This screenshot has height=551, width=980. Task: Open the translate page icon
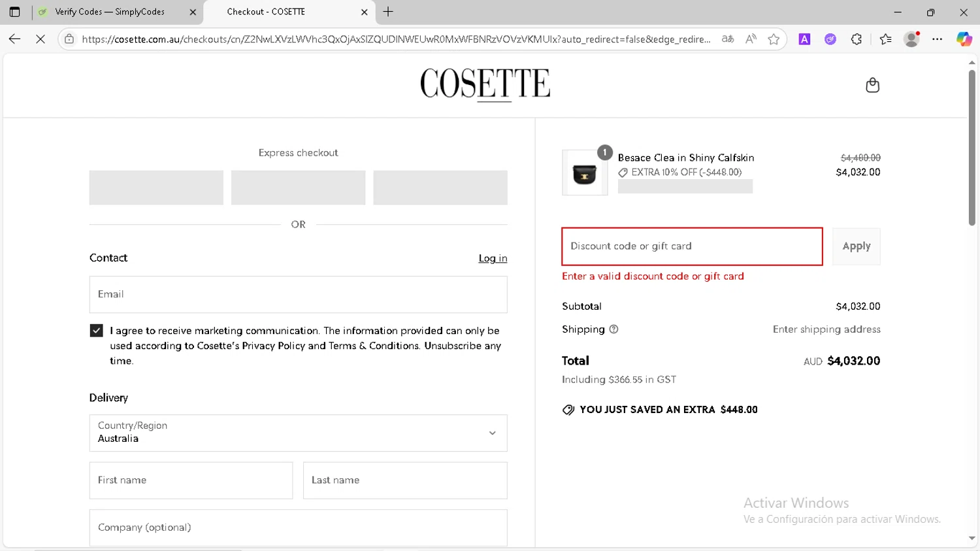pos(727,39)
